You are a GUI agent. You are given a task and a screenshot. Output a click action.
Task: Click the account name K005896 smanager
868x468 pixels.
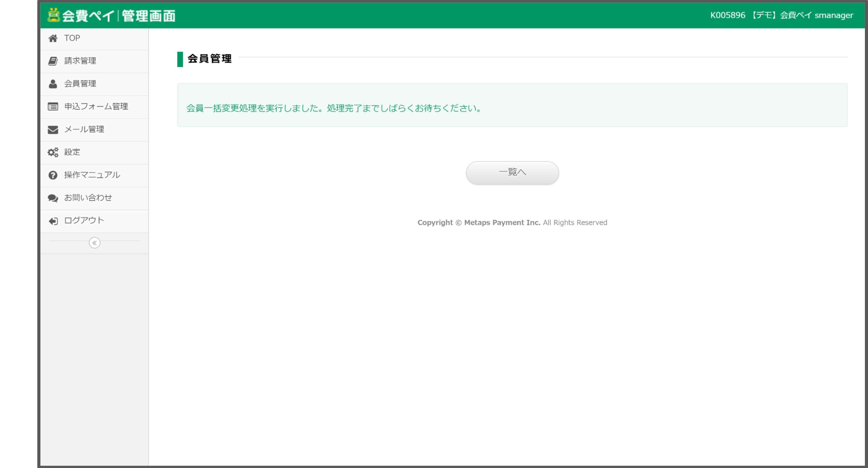pyautogui.click(x=781, y=15)
